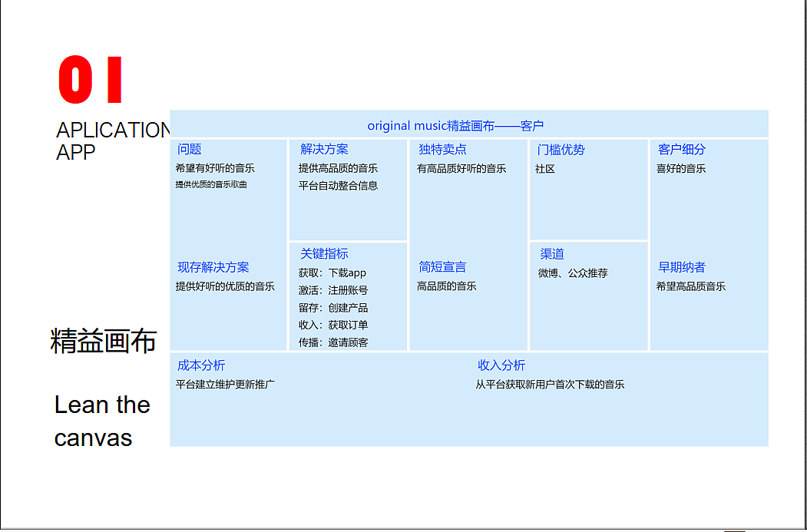This screenshot has height=532, width=807.
Task: Click the '提供好听的优质的音乐' text
Action: pos(225,286)
